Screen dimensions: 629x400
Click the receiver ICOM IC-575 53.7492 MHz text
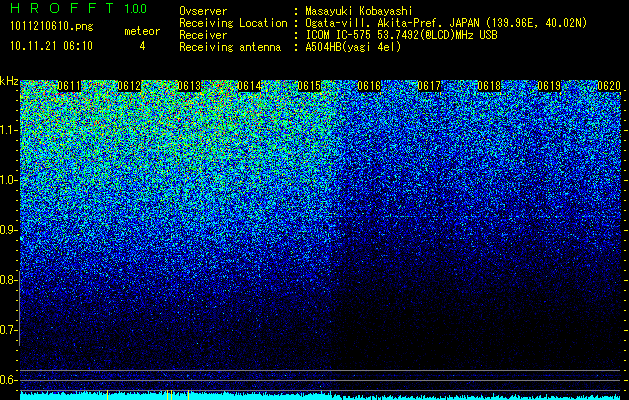pos(402,35)
